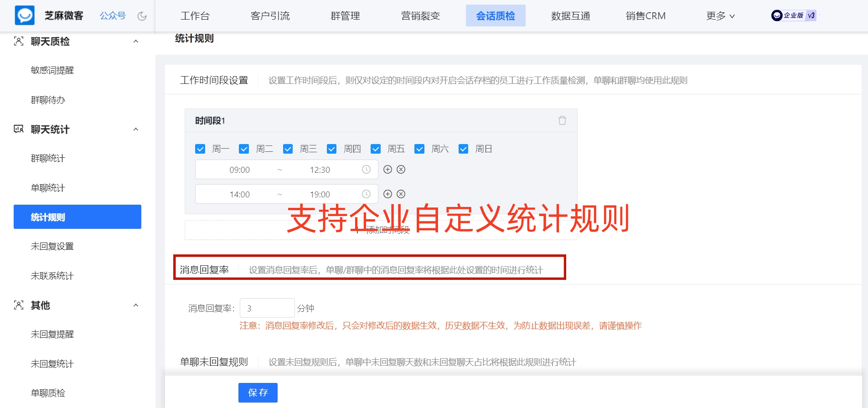Click the 聊天统计 section icon
This screenshot has height=408, width=868.
[x=19, y=129]
